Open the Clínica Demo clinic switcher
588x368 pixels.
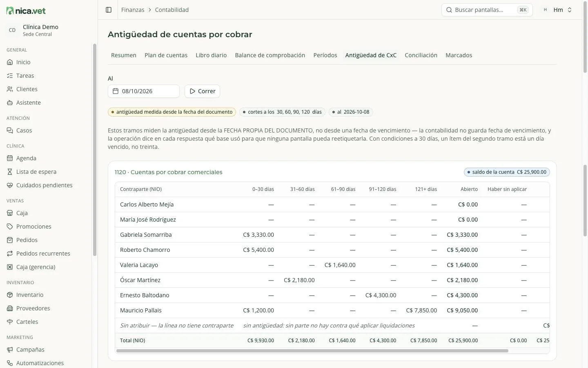(46, 30)
